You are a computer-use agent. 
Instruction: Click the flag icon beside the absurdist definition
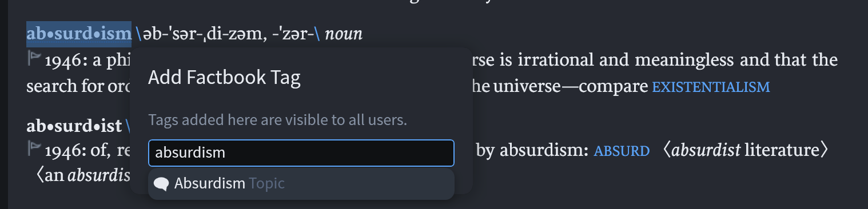[34, 150]
